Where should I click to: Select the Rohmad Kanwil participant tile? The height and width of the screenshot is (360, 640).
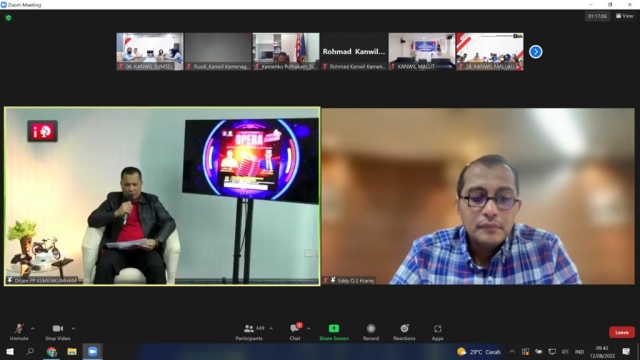pos(354,51)
